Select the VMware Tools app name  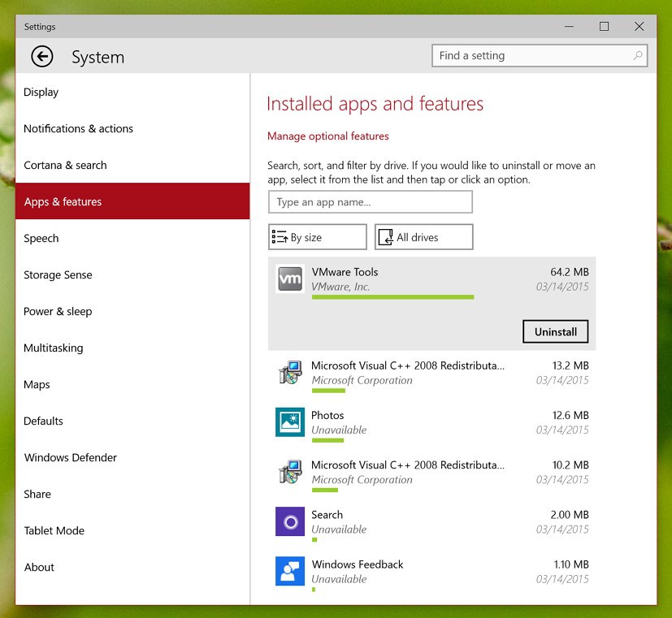[345, 272]
